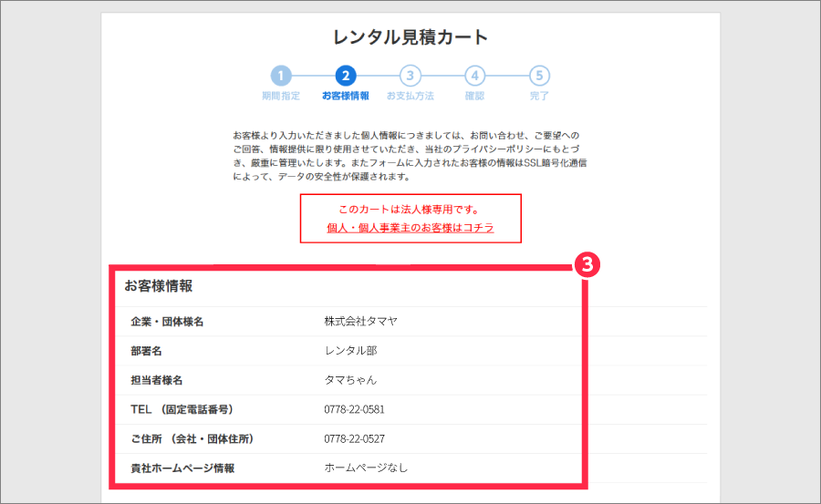The image size is (821, 504).
Task: Click the レンタル見積カート page title
Action: (410, 37)
